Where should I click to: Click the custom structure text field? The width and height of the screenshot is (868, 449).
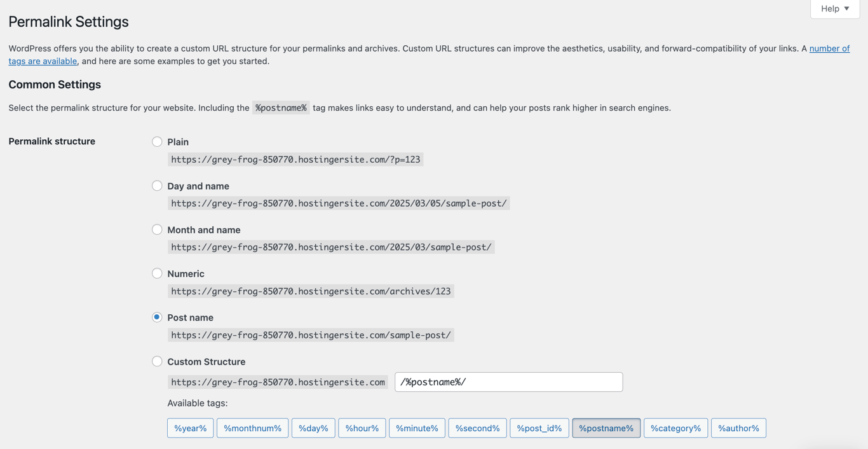pos(508,382)
